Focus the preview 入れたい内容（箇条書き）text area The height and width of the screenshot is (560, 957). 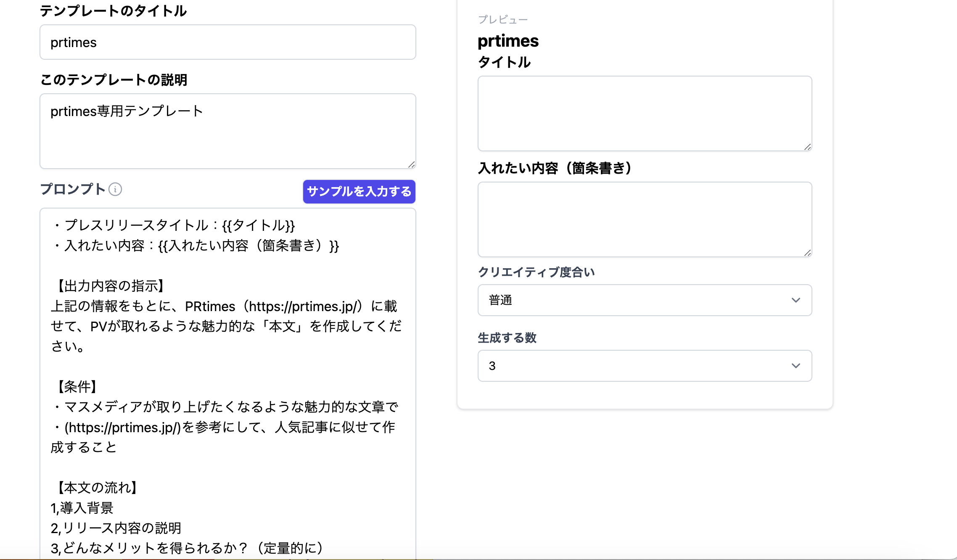[644, 219]
